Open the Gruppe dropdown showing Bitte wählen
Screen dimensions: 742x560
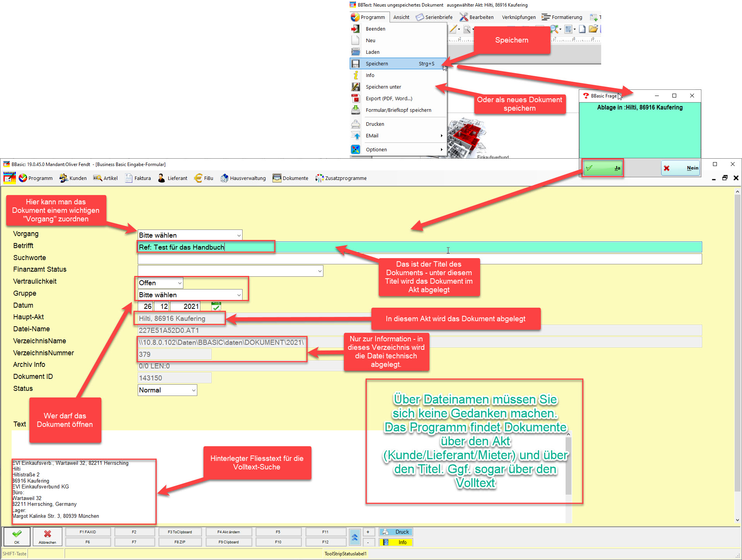pos(190,295)
